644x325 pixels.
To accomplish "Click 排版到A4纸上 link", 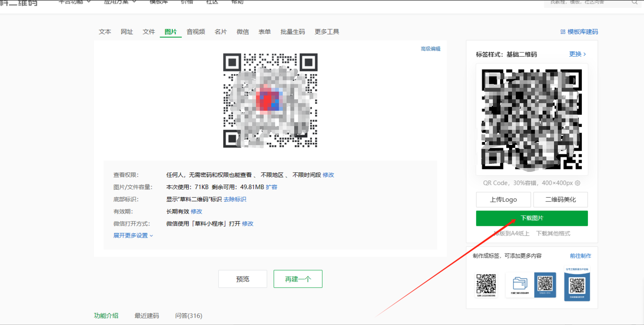I will tap(511, 233).
